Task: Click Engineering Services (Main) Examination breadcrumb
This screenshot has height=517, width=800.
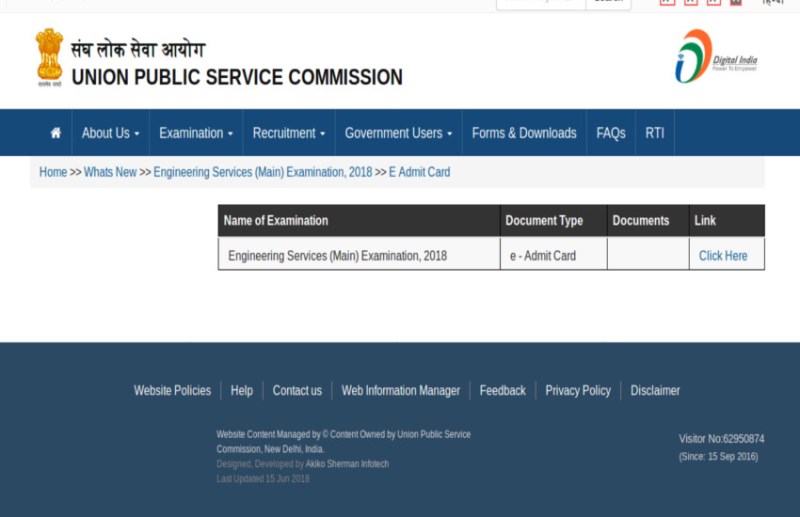Action: pyautogui.click(x=262, y=172)
